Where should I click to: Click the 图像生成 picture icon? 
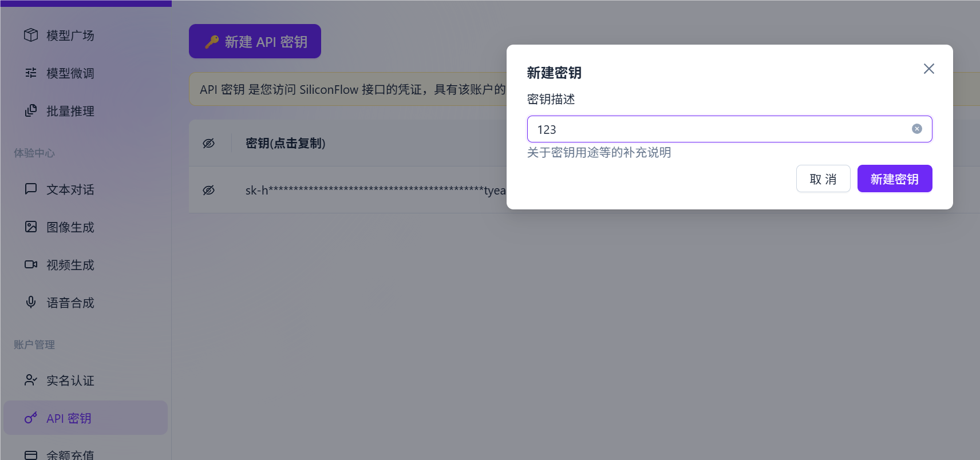point(31,227)
